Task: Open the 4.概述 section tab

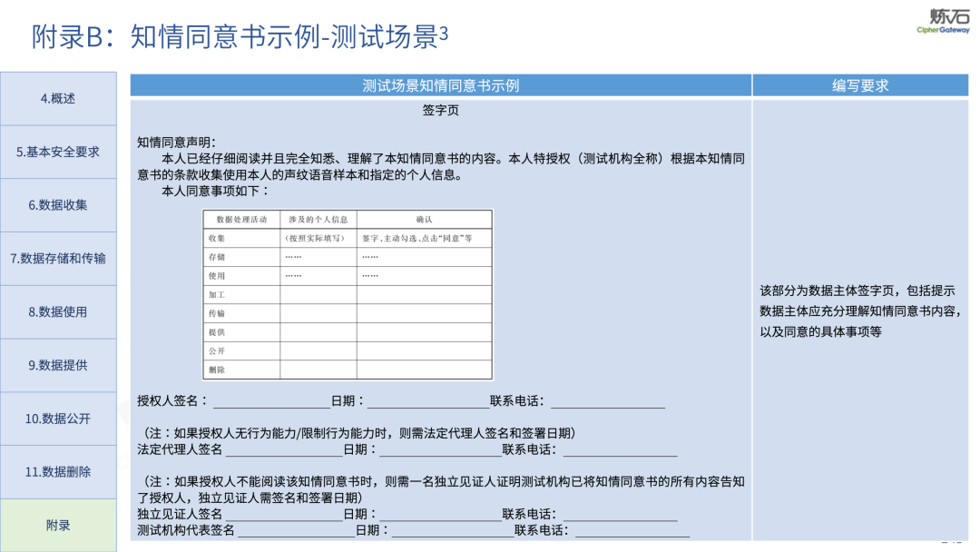Action: (x=58, y=98)
